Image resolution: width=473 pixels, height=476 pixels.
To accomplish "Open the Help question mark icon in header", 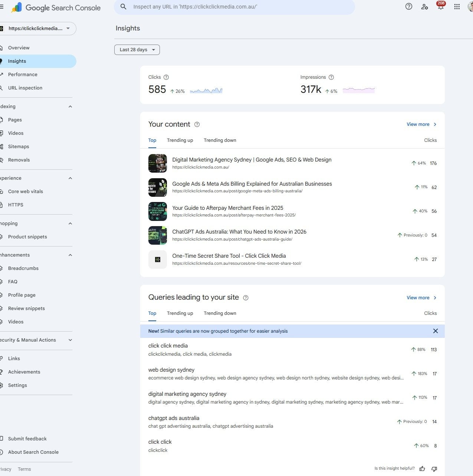I will [x=408, y=6].
